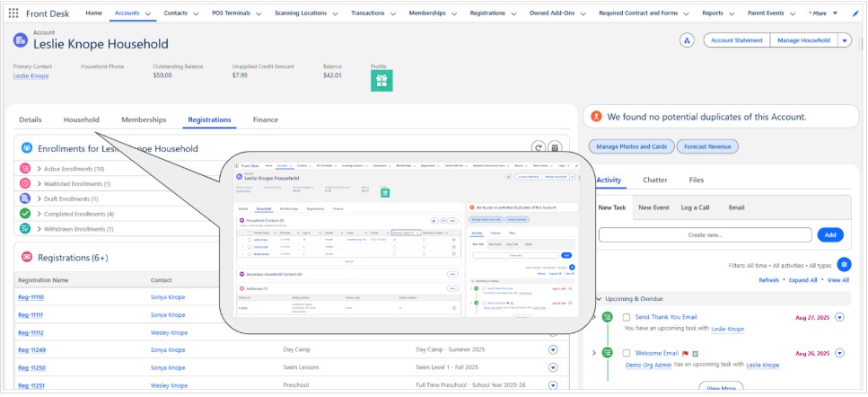This screenshot has height=397, width=868.
Task: Switch to the Finance tab
Action: coord(265,119)
